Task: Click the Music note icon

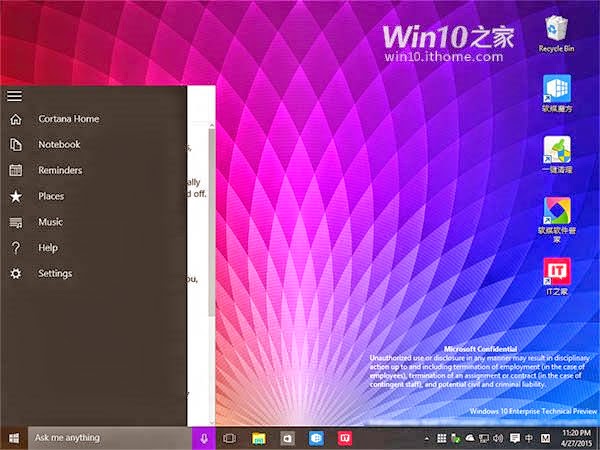Action: (16, 222)
